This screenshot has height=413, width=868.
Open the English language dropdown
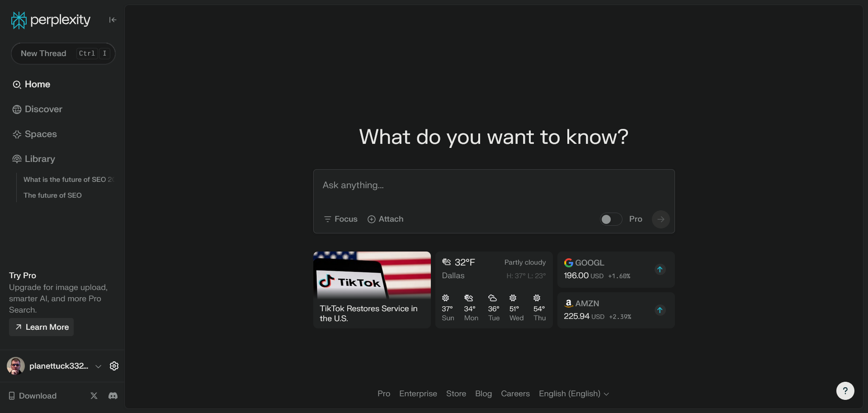coord(573,394)
